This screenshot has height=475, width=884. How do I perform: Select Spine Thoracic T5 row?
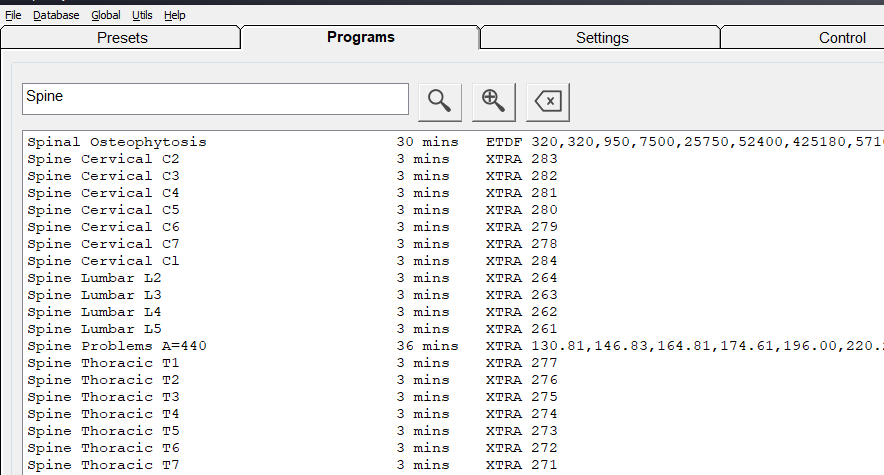point(455,430)
